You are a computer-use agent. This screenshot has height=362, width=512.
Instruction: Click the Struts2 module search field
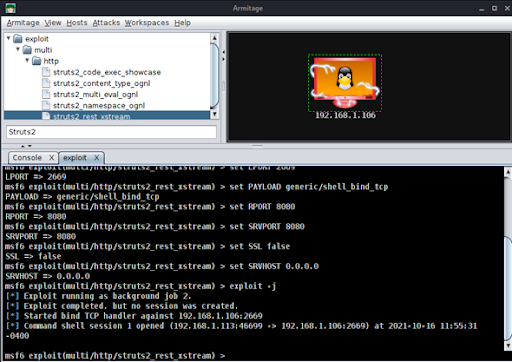coord(111,132)
